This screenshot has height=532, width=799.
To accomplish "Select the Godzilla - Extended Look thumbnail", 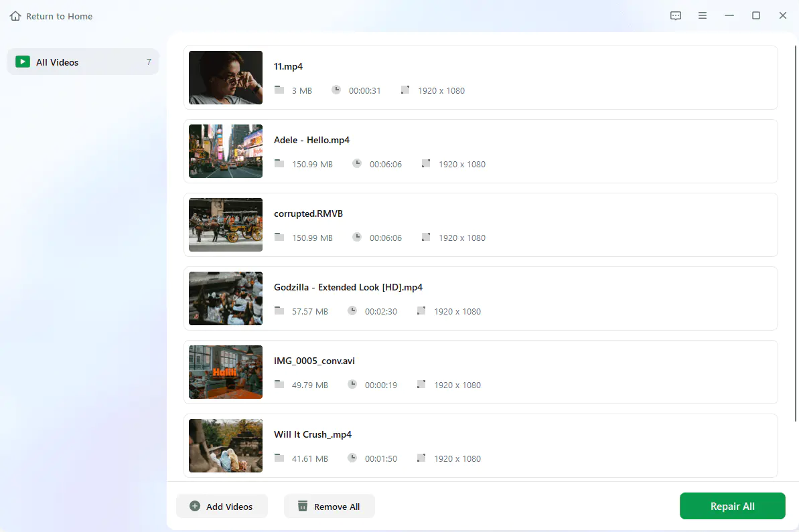I will (226, 298).
